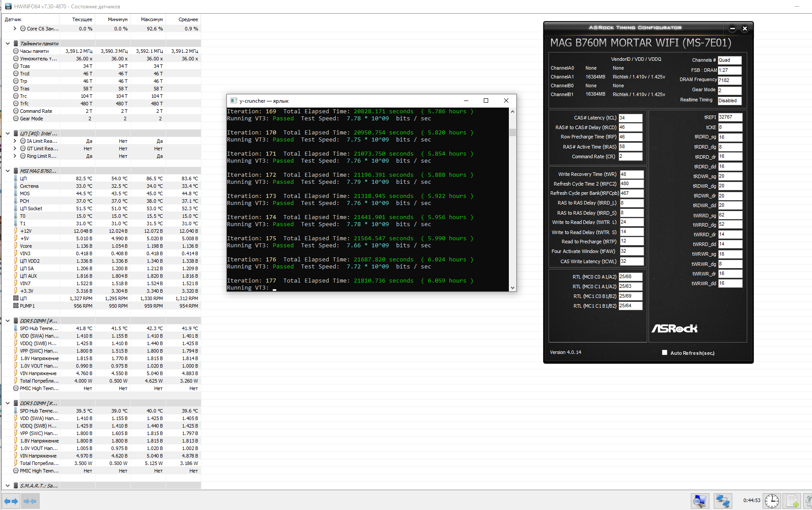Select the Trfc sensor row label

(x=24, y=104)
